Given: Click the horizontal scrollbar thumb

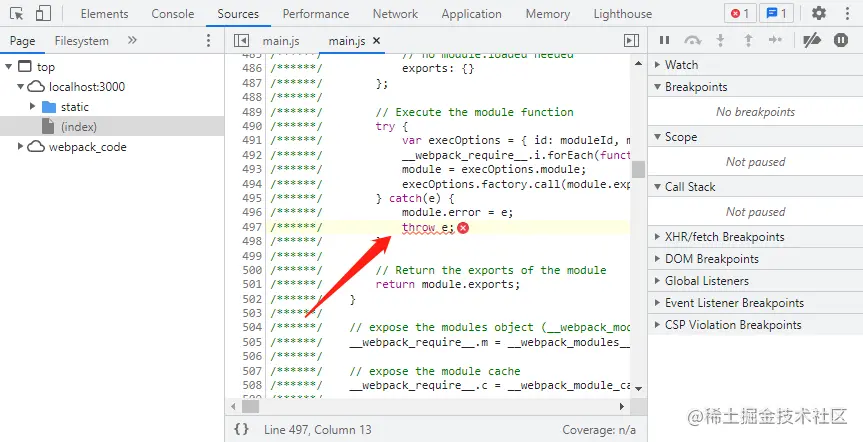Looking at the screenshot, I should pyautogui.click(x=250, y=406).
